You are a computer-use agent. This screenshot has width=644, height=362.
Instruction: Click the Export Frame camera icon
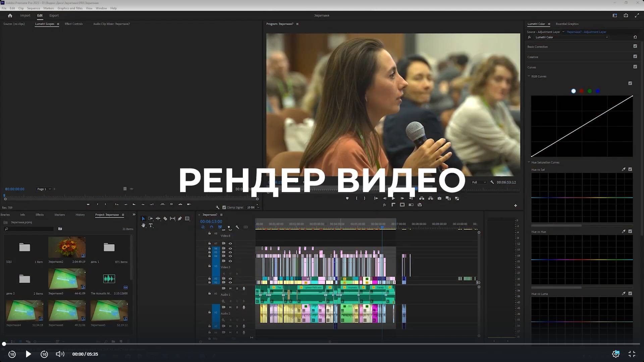(x=439, y=198)
